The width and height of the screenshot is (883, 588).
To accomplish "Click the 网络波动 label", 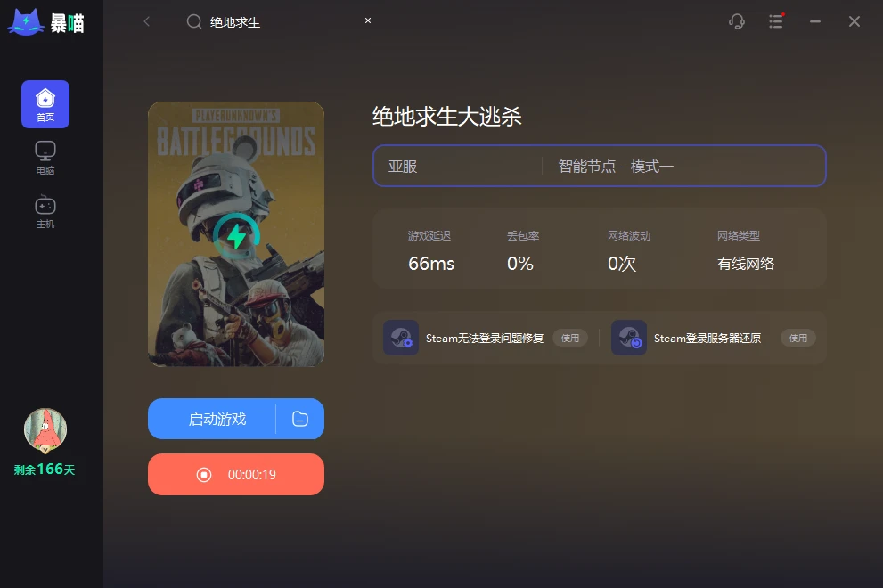I will [629, 235].
